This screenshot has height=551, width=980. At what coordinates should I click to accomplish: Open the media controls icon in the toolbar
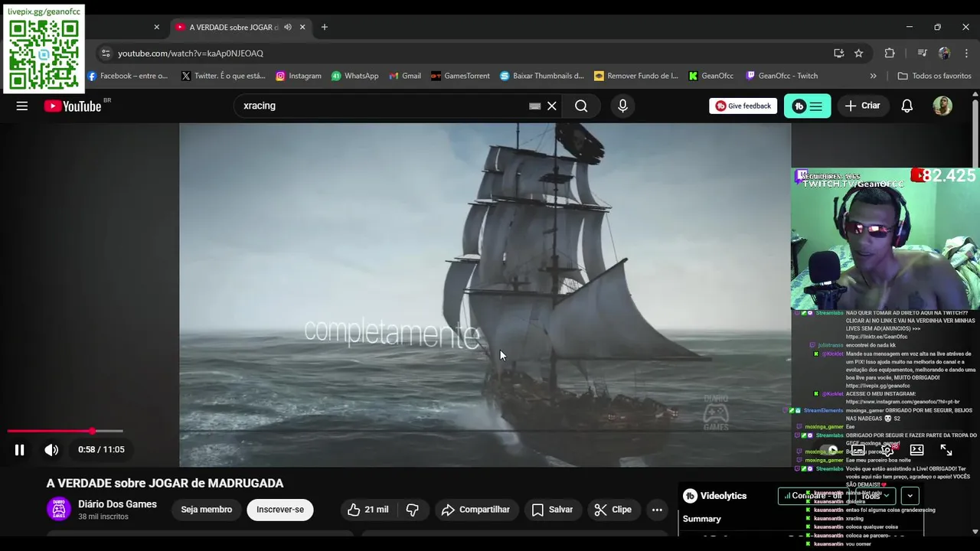pyautogui.click(x=922, y=54)
